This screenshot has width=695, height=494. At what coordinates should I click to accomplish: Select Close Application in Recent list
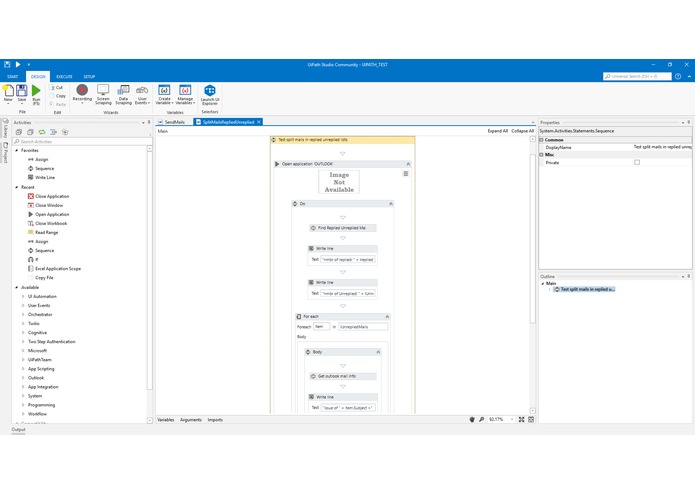48,196
